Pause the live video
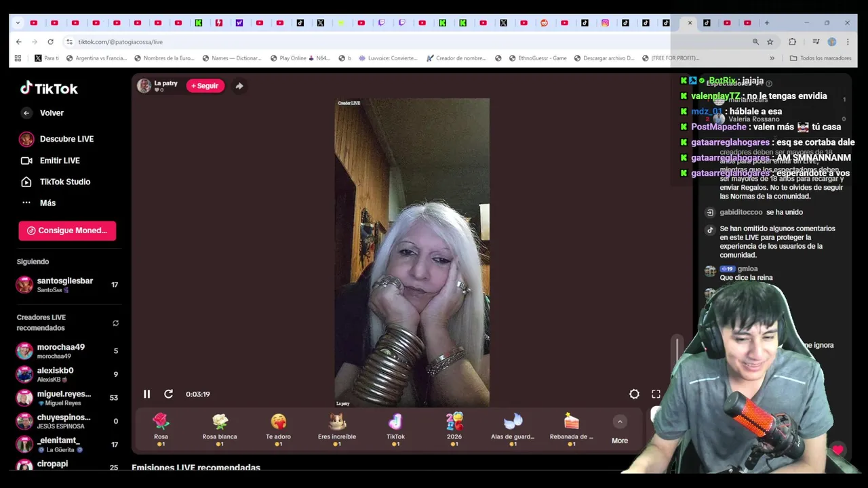Screen dimensions: 868x488 click(x=146, y=394)
